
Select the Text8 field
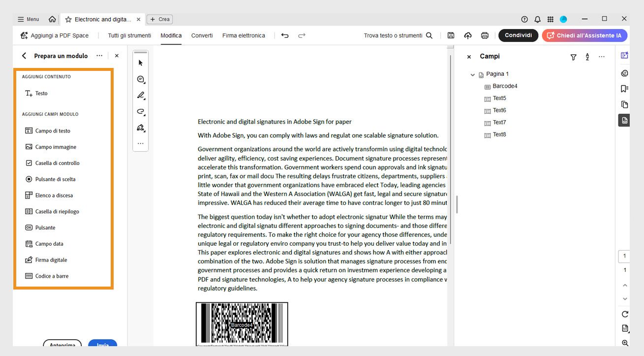tap(495, 134)
